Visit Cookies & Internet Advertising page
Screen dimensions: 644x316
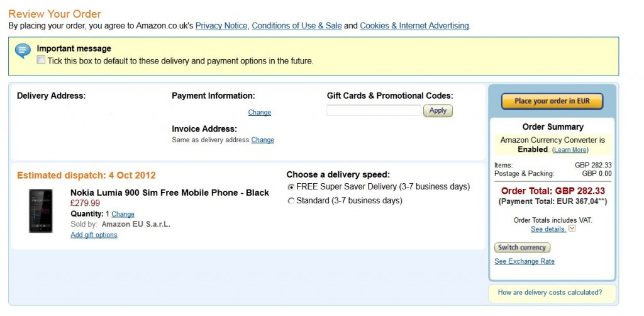(x=414, y=26)
